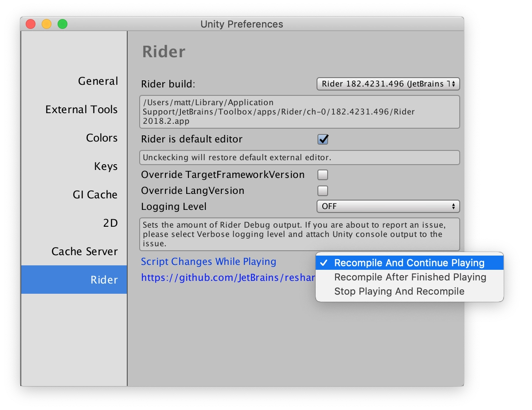Screen dimensions: 532x410
Task: Choose Stop Playing And Recompile
Action: 410,291
